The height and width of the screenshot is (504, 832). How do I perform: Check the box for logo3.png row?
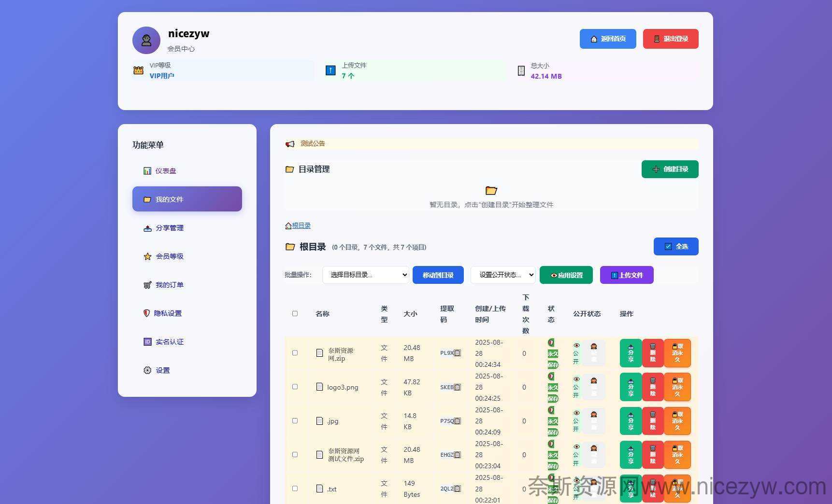point(295,387)
